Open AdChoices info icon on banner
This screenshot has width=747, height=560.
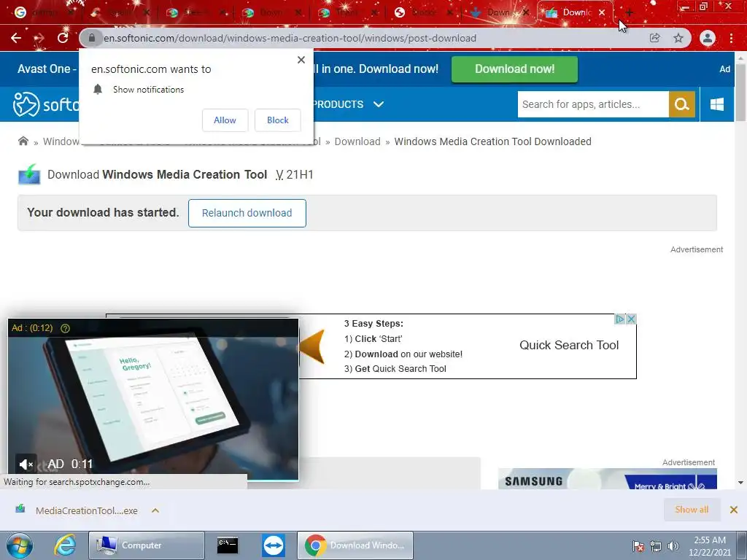tap(619, 319)
